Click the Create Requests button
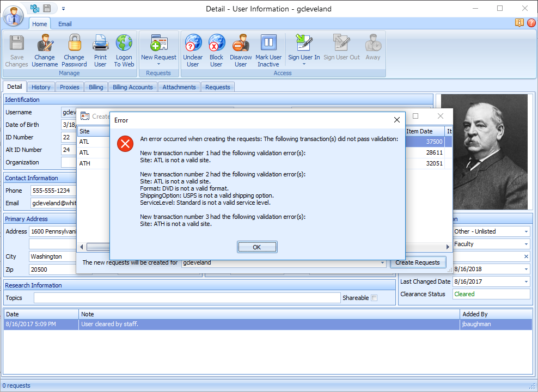The height and width of the screenshot is (392, 538). (x=418, y=262)
